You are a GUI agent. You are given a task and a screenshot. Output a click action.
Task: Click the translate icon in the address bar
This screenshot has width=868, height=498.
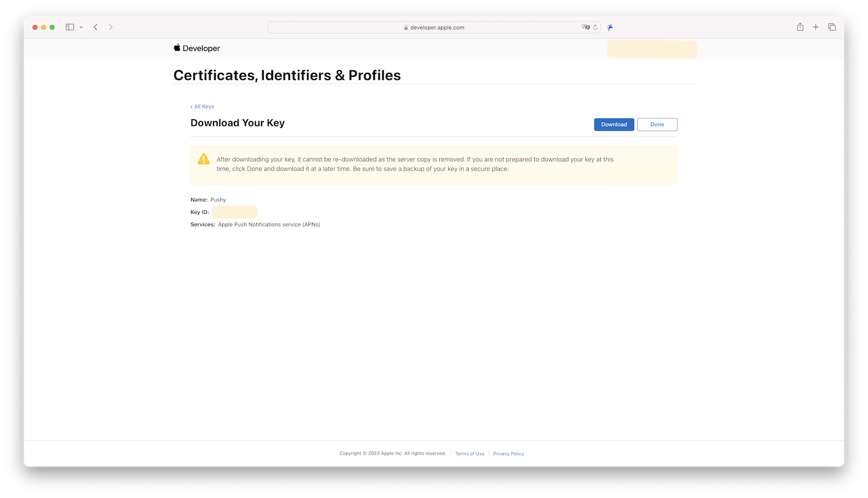tap(586, 27)
